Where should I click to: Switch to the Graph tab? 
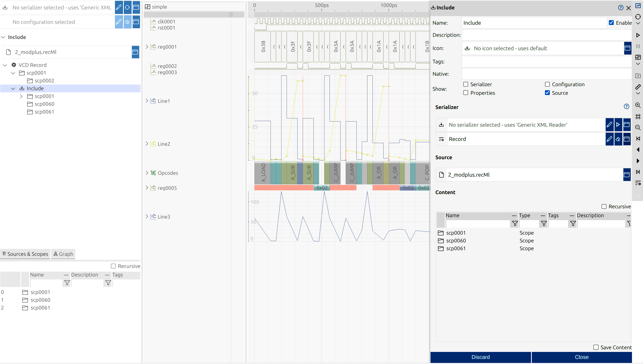pyautogui.click(x=63, y=254)
